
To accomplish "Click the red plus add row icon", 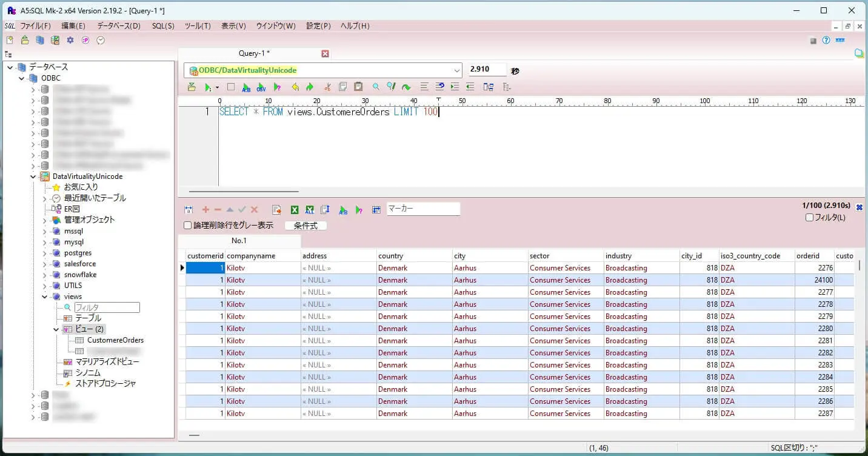I will [x=205, y=210].
